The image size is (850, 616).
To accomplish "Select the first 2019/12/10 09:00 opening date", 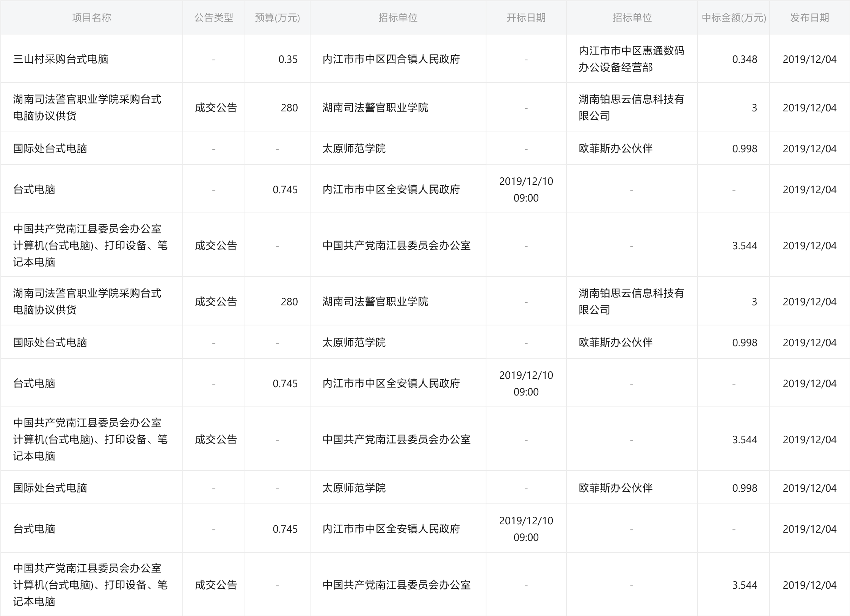I will 526,189.
